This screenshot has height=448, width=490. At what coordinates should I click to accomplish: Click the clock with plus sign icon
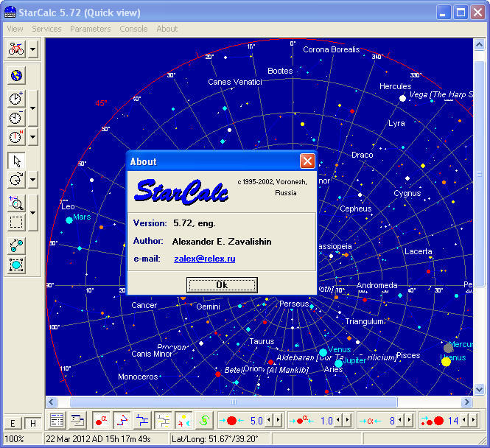(x=16, y=99)
